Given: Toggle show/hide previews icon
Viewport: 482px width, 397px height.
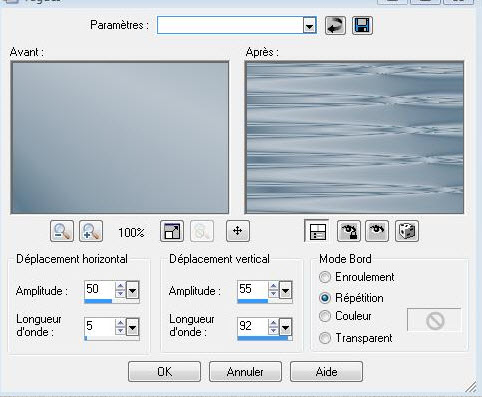Looking at the screenshot, I should [x=316, y=231].
